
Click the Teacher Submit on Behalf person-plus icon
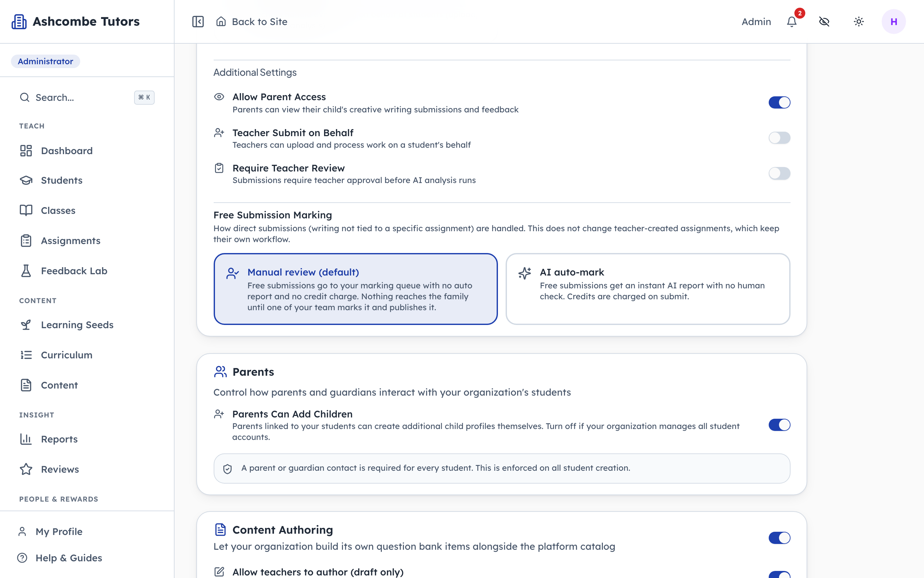coord(219,133)
